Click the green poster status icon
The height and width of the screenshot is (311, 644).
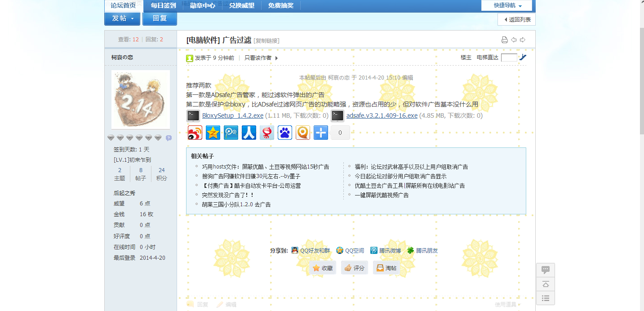pos(190,58)
